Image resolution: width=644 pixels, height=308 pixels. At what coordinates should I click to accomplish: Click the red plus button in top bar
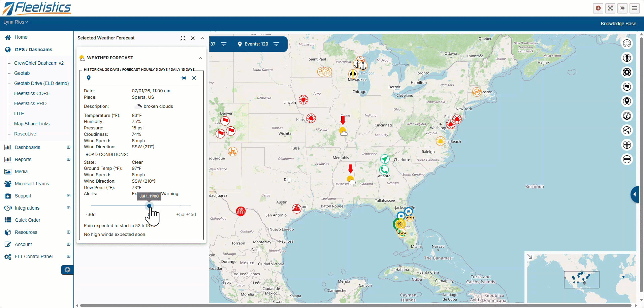[x=598, y=8]
